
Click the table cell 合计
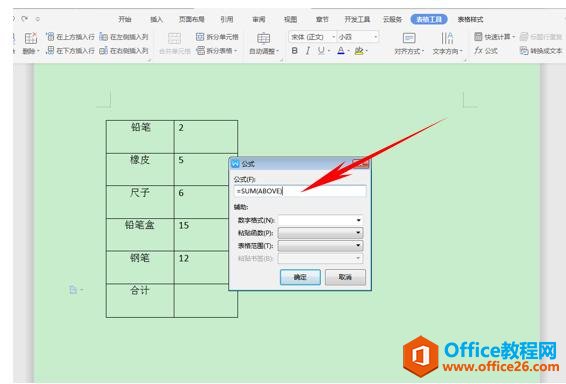tap(140, 301)
